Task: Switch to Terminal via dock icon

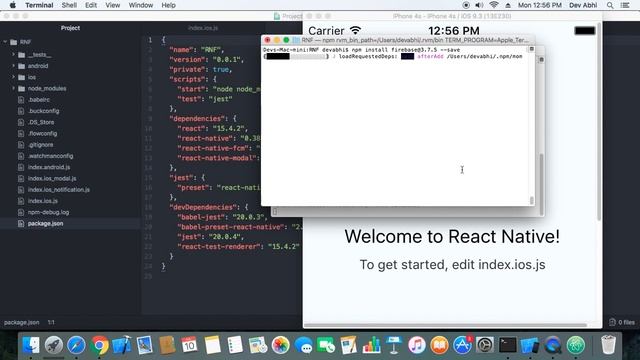Action: (508, 345)
